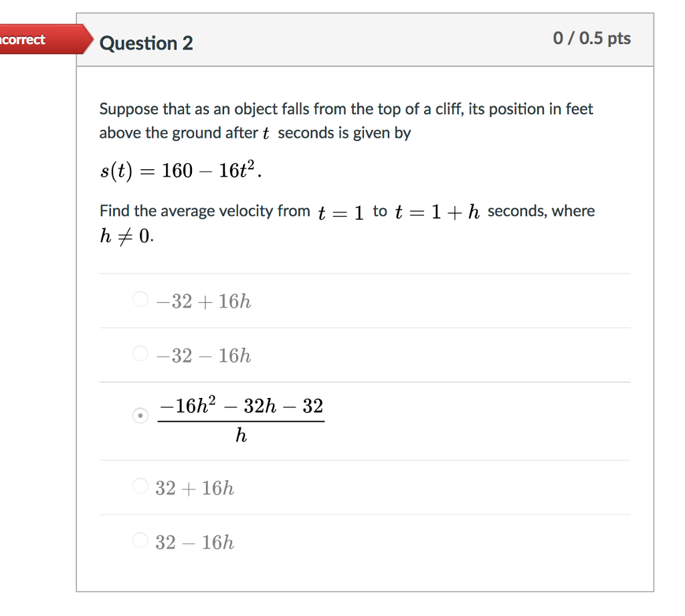Image resolution: width=685 pixels, height=616 pixels.
Task: Click the t = 1 + h expression
Action: [437, 212]
